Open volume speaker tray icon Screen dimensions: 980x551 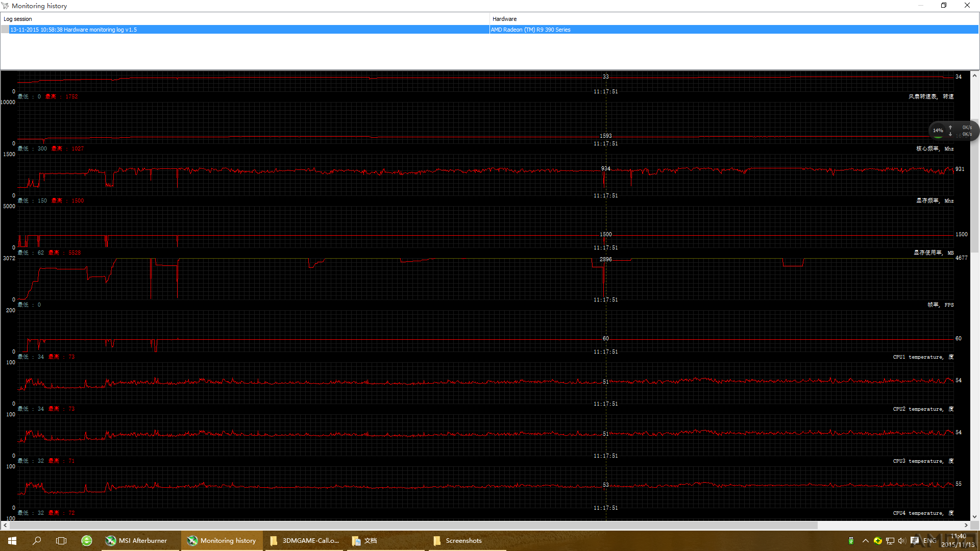902,541
